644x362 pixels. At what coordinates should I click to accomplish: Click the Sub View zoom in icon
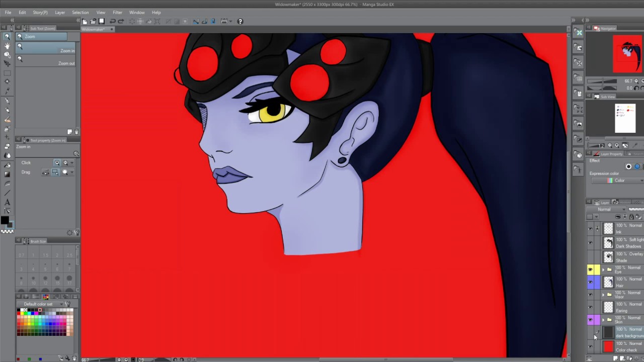coord(617,145)
